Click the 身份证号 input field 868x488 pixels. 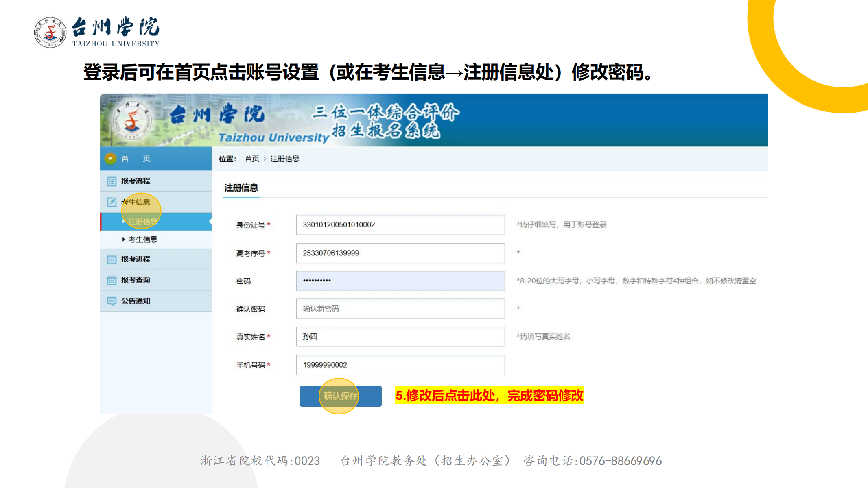400,225
